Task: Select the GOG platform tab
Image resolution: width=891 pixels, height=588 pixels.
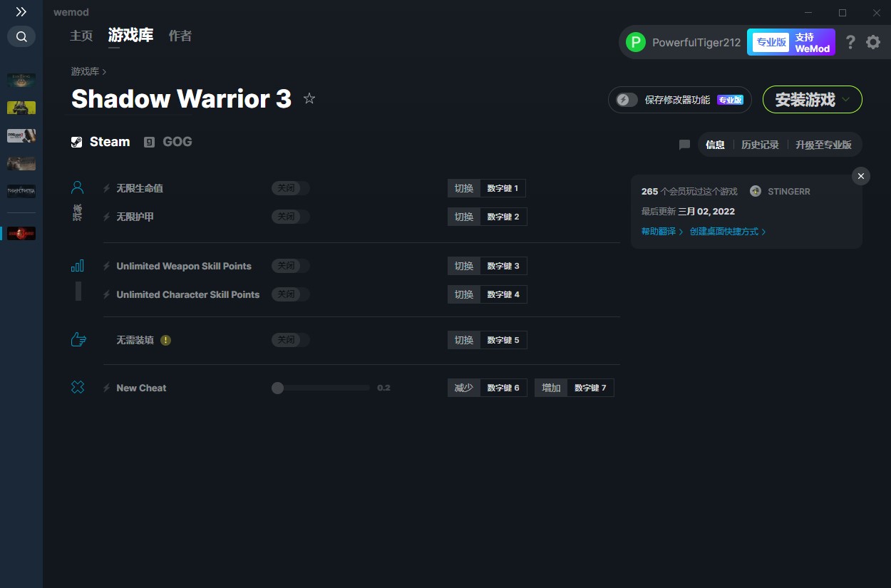Action: pyautogui.click(x=168, y=142)
